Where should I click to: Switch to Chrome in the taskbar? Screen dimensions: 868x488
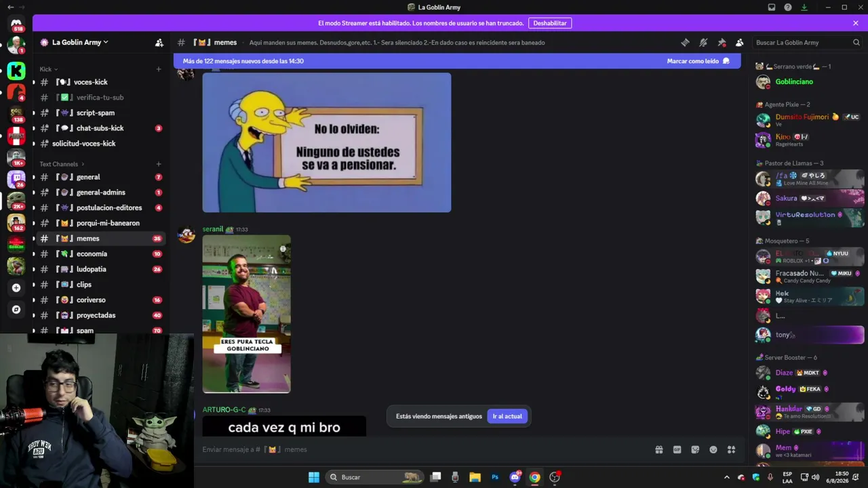pos(535,477)
